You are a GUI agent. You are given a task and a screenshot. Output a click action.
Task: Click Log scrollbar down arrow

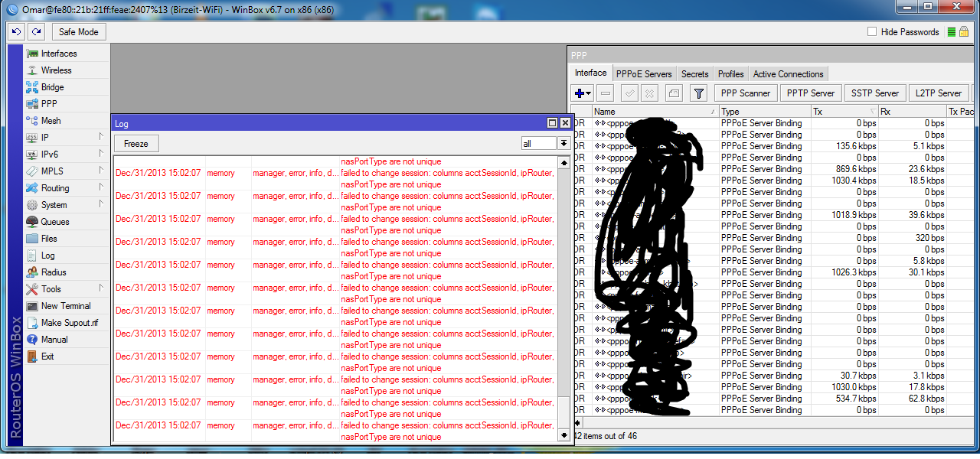click(x=564, y=435)
